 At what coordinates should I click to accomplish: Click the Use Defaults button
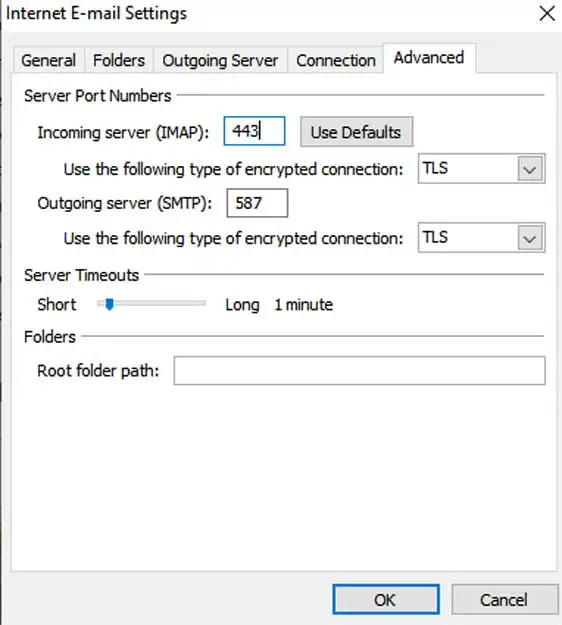click(356, 132)
